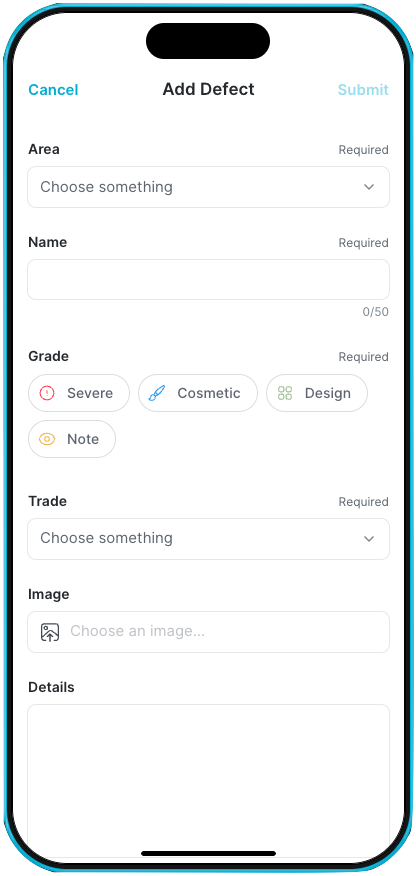Image resolution: width=416 pixels, height=876 pixels.
Task: Open the Trade dropdown
Action: point(208,539)
